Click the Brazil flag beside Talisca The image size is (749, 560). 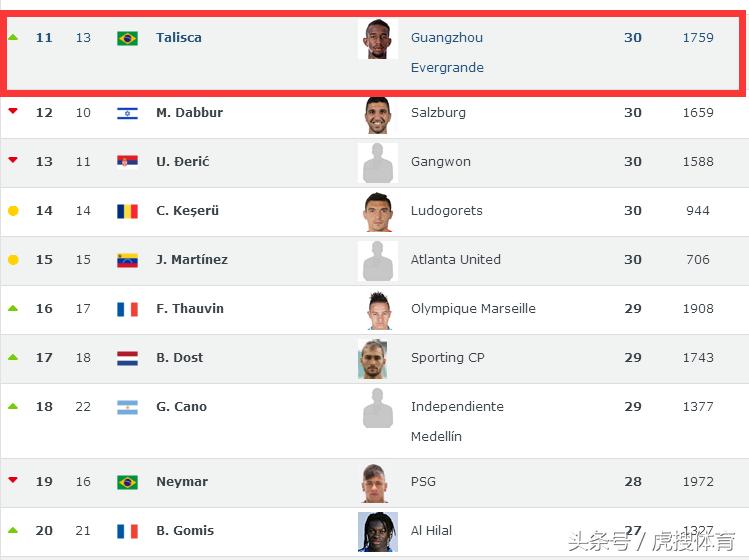pos(127,38)
